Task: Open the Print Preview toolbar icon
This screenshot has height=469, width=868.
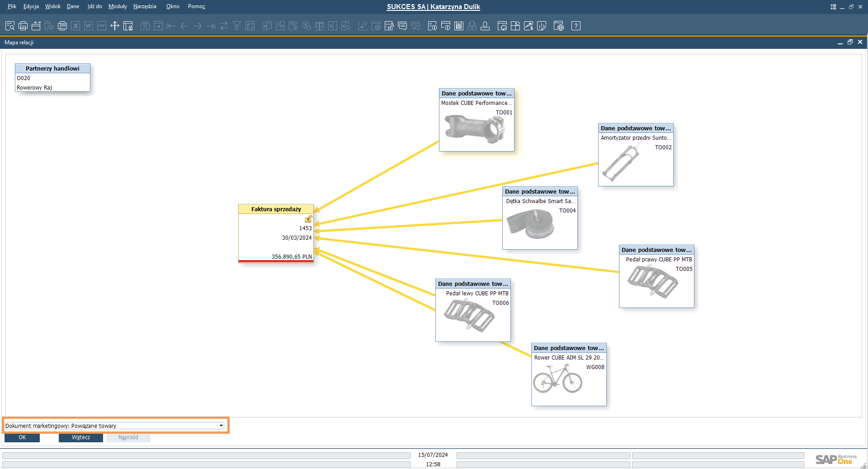Action: 10,26
